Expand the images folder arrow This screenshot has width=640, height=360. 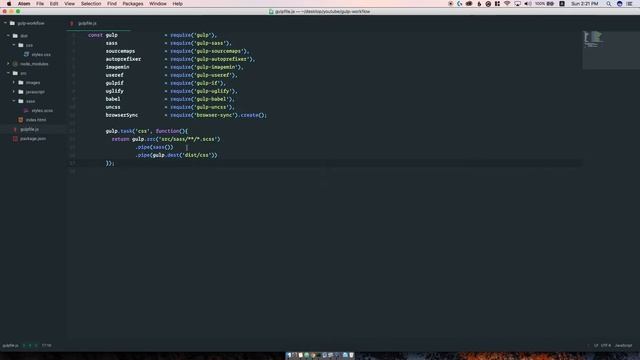[14, 82]
